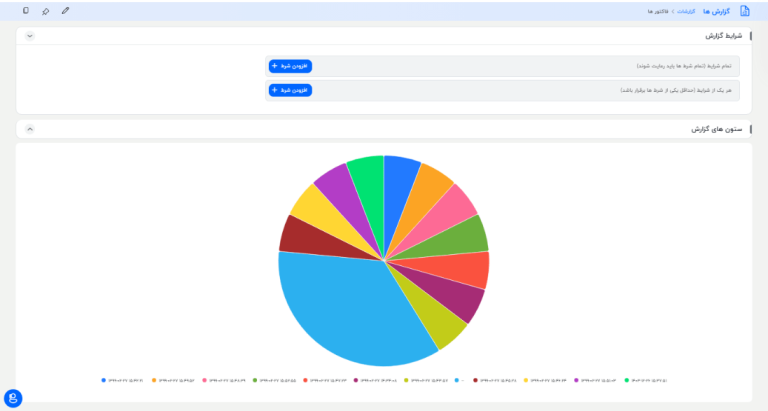Click the brown pie slice
Screen dimensions: 768x411
coord(298,234)
